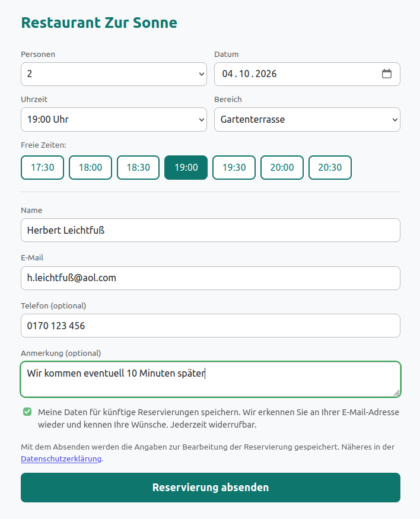This screenshot has height=519, width=420.
Task: Click the date value 04.10.2026
Action: pyautogui.click(x=249, y=74)
